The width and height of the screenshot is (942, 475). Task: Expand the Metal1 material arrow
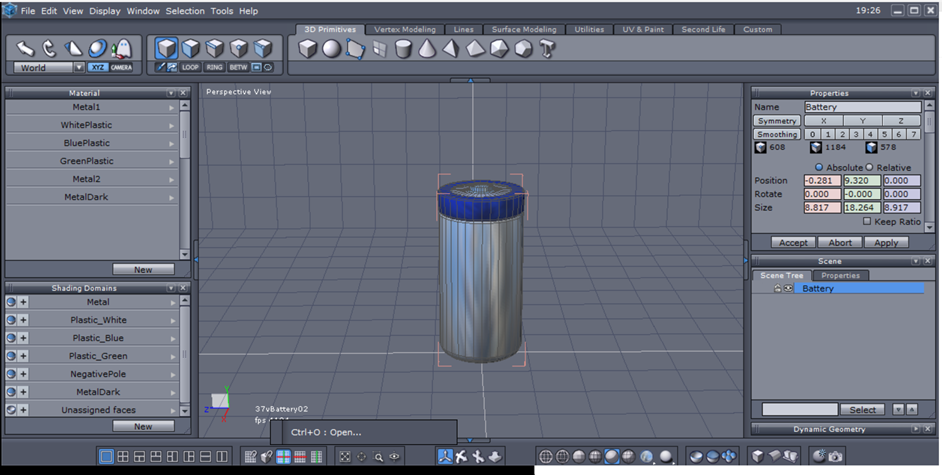click(x=172, y=107)
